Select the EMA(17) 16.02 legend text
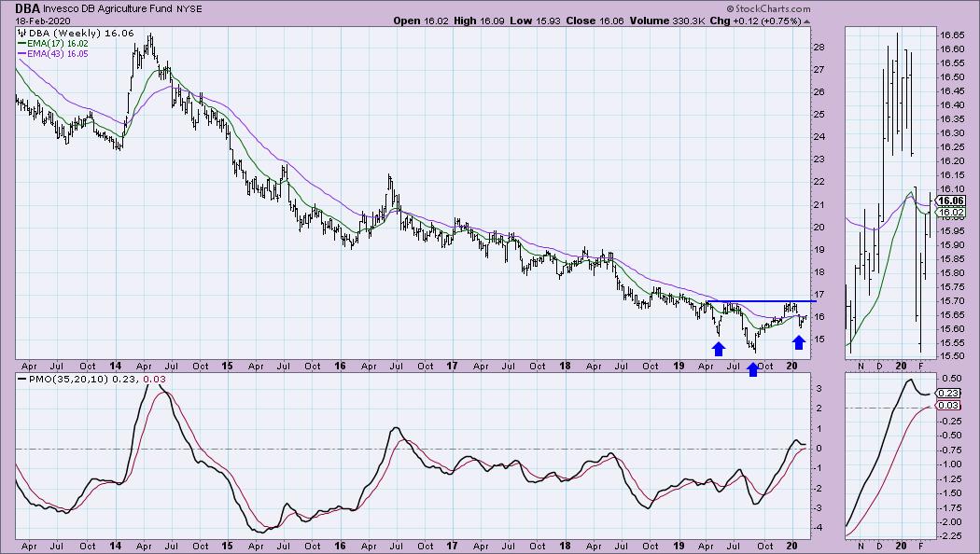980x554 pixels. 58,44
